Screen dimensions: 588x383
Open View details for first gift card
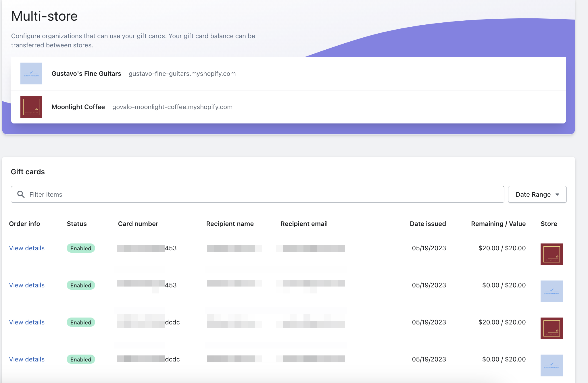tap(27, 248)
